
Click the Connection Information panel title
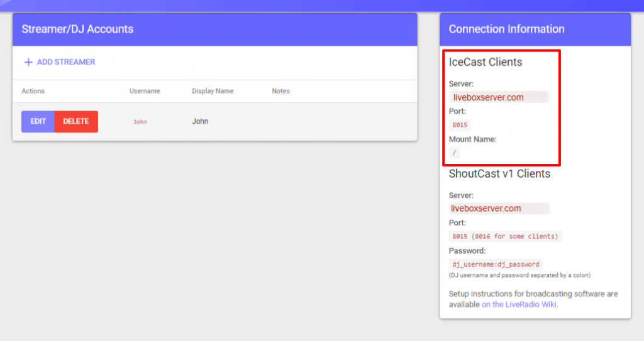coord(506,29)
